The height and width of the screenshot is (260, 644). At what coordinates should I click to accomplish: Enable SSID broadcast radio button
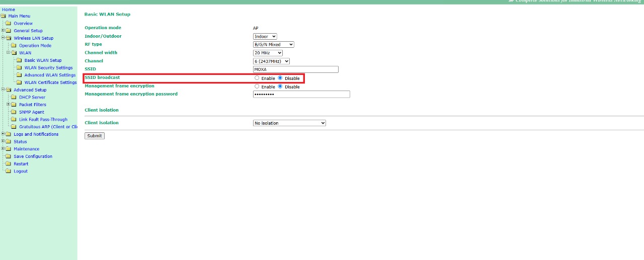[257, 78]
